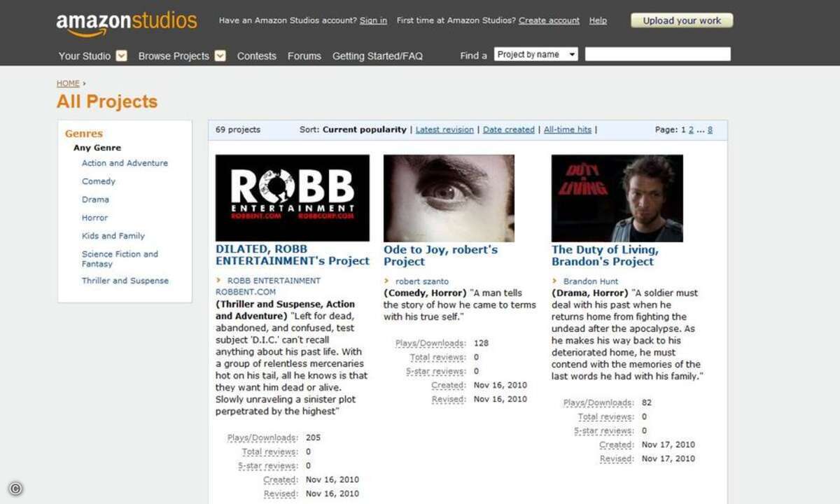Viewport: 840px width, 504px height.
Task: Go to page 2 of projects
Action: 691,129
